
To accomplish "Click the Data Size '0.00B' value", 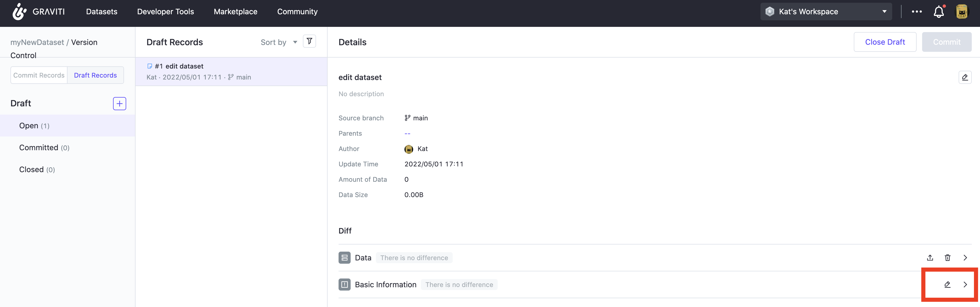I will pos(414,195).
